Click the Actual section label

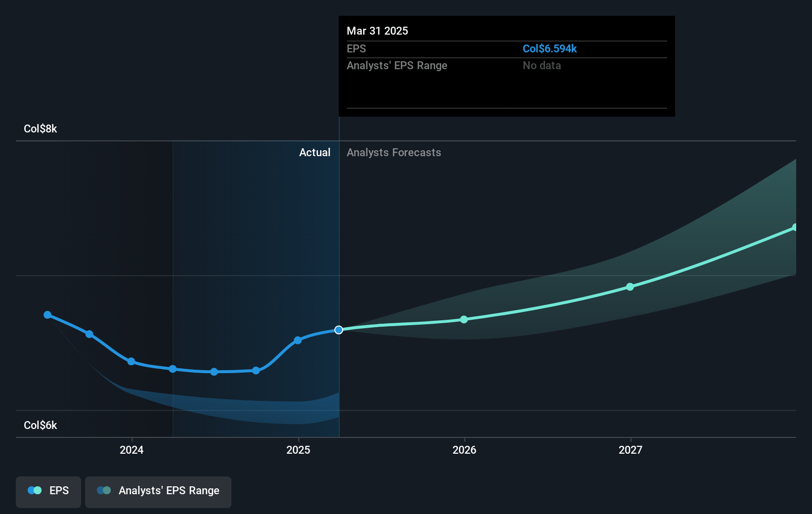(315, 152)
